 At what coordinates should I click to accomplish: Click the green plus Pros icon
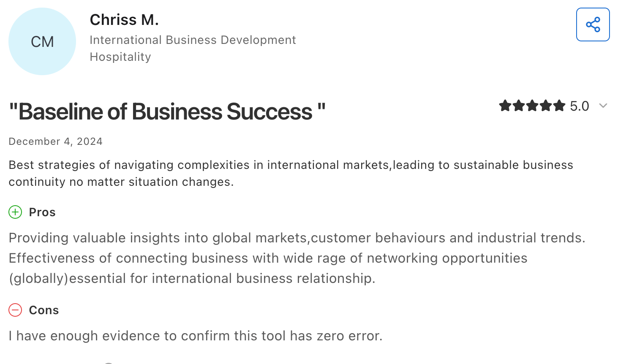tap(15, 212)
